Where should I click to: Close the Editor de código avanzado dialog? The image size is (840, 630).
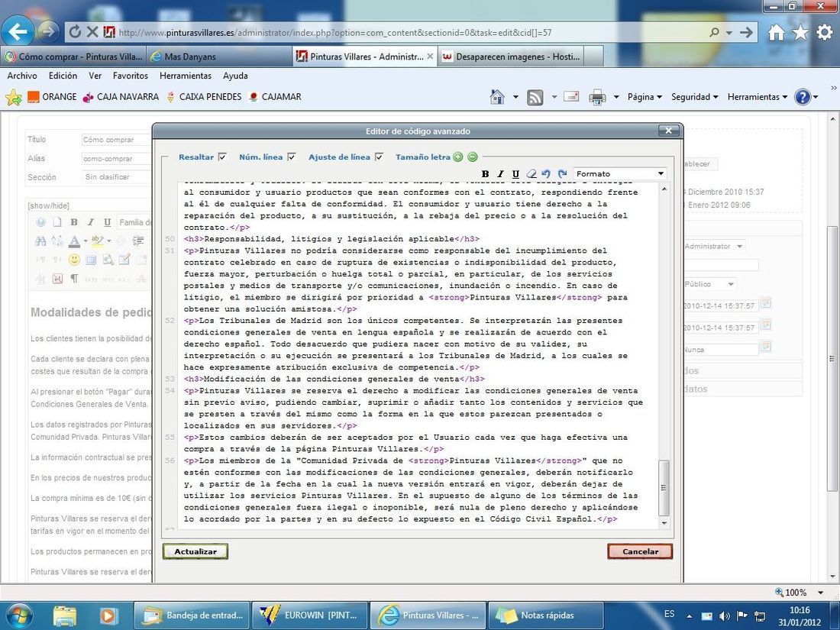pyautogui.click(x=669, y=131)
